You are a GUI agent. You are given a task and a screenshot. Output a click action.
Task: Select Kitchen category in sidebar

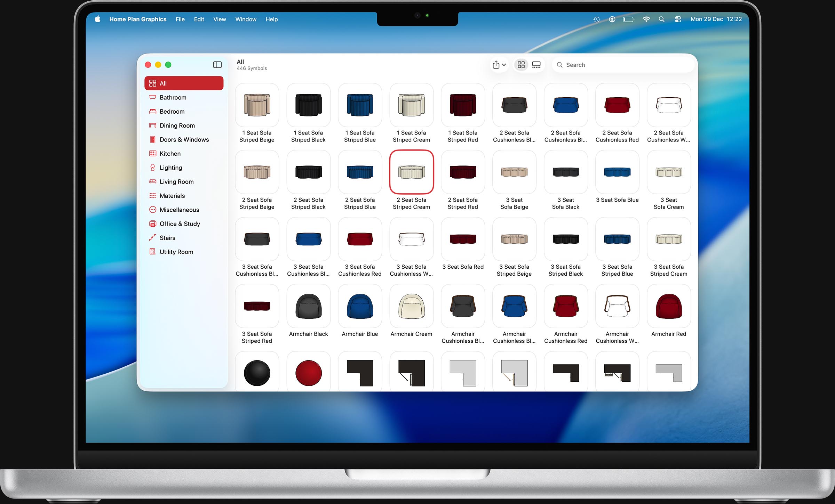[170, 154]
